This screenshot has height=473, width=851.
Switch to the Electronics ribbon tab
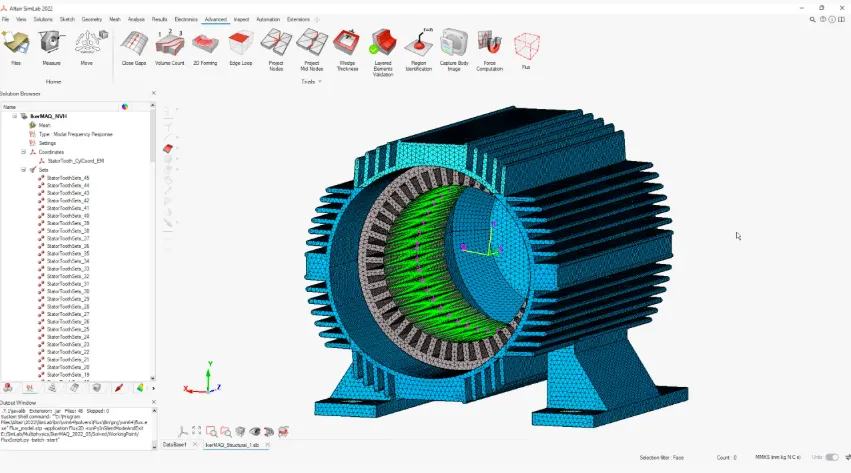point(186,20)
